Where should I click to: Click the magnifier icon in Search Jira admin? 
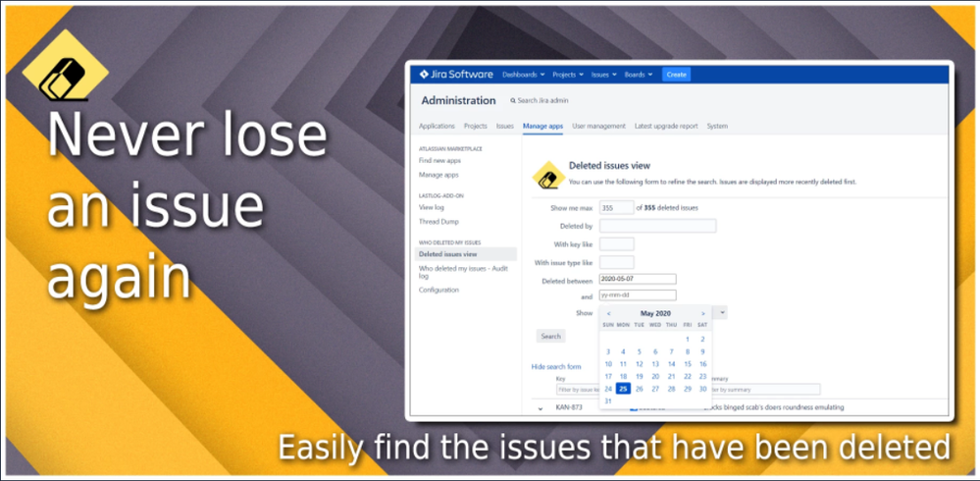(513, 101)
